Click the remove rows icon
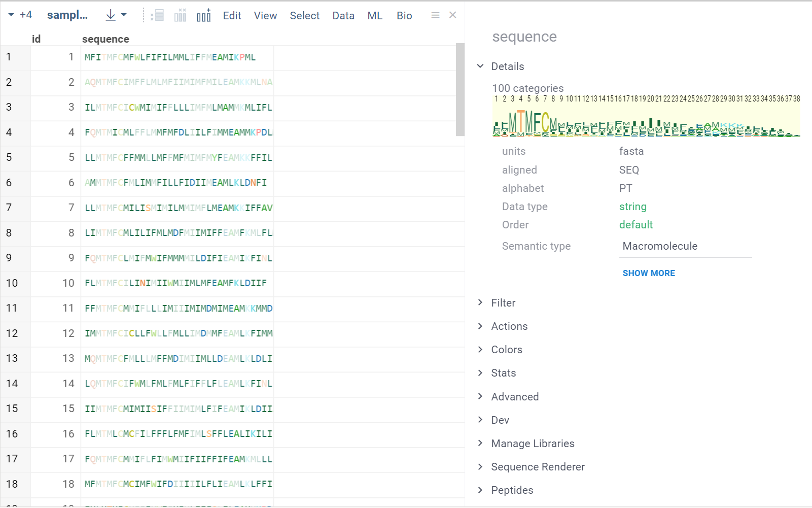 [157, 16]
